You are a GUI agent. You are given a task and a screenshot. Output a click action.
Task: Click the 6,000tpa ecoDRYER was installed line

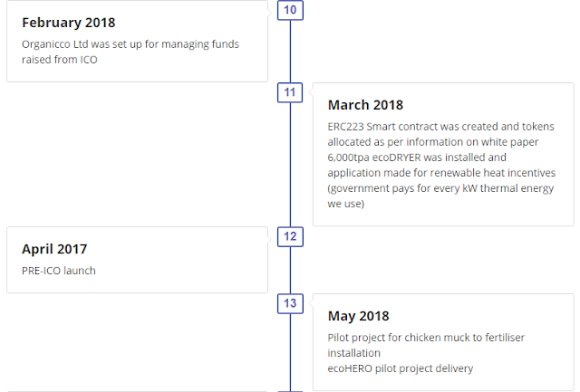417,158
